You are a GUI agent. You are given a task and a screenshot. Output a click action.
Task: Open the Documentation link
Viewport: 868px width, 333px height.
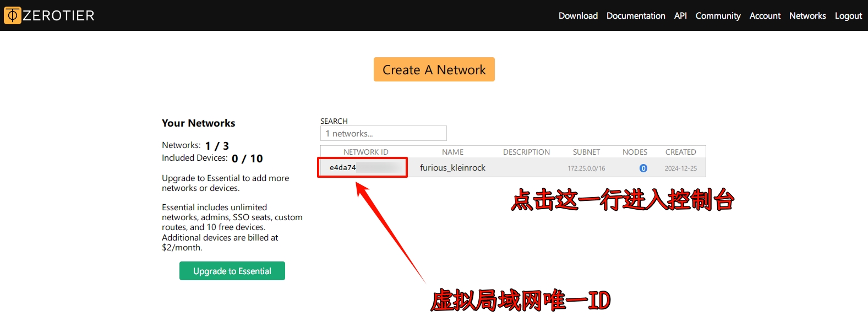tap(636, 15)
